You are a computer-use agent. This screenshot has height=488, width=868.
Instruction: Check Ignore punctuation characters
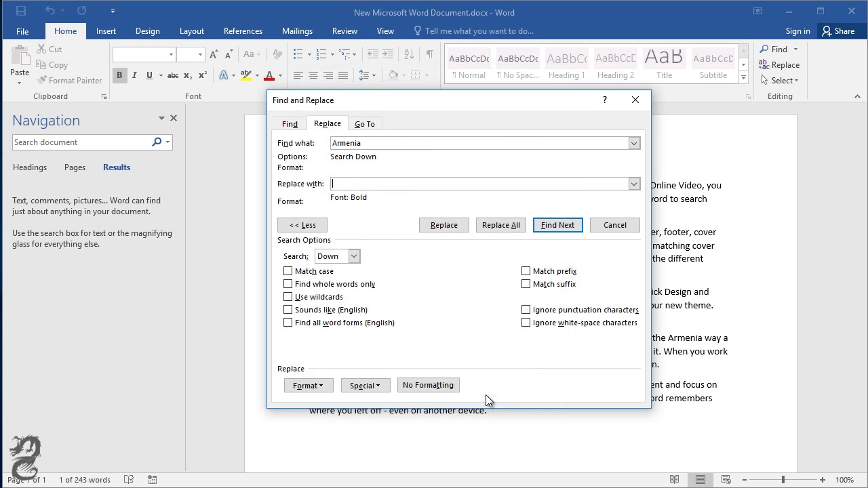tap(526, 310)
